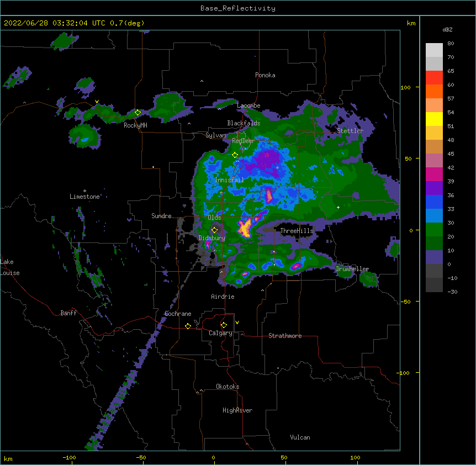476x465 pixels.
Task: Click the red 60-65 dBZ legend swatch
Action: tap(434, 78)
